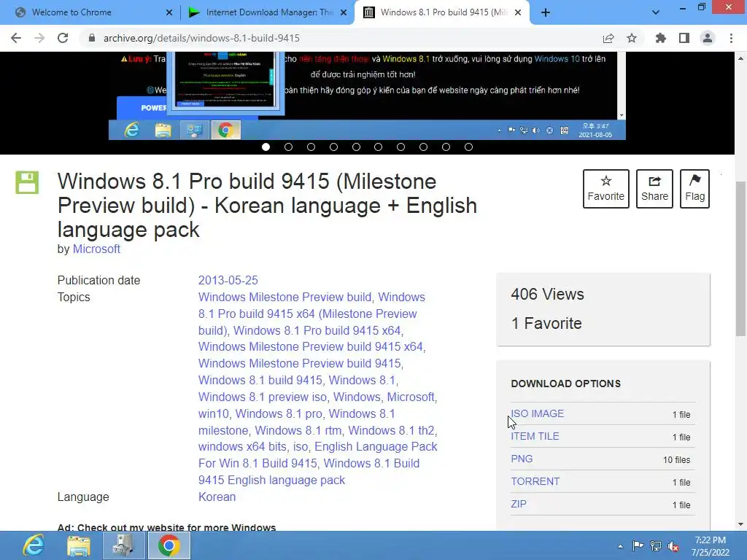
Task: Close the Internet Download Manager tab
Action: [344, 12]
